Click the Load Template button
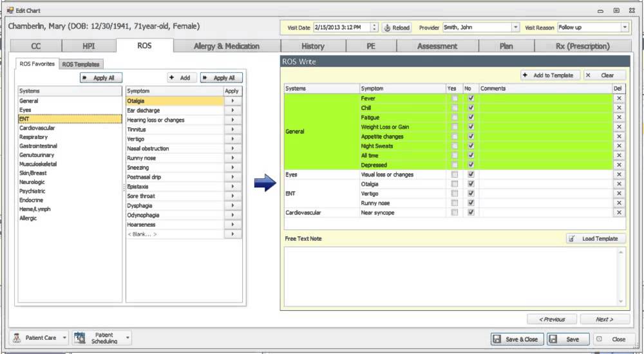 596,239
